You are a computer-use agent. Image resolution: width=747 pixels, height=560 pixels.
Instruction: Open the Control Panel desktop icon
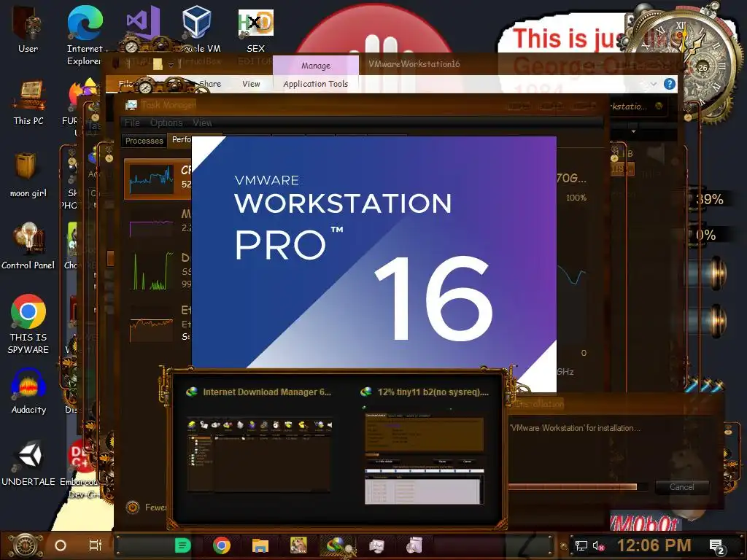(28, 246)
